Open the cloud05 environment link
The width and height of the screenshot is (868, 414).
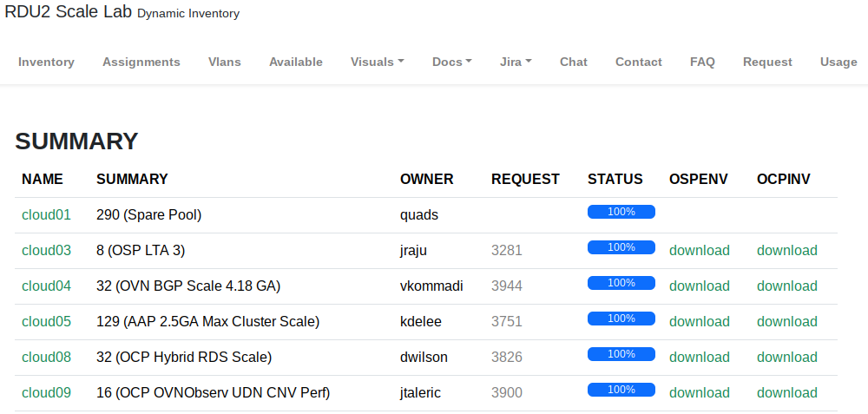point(46,321)
